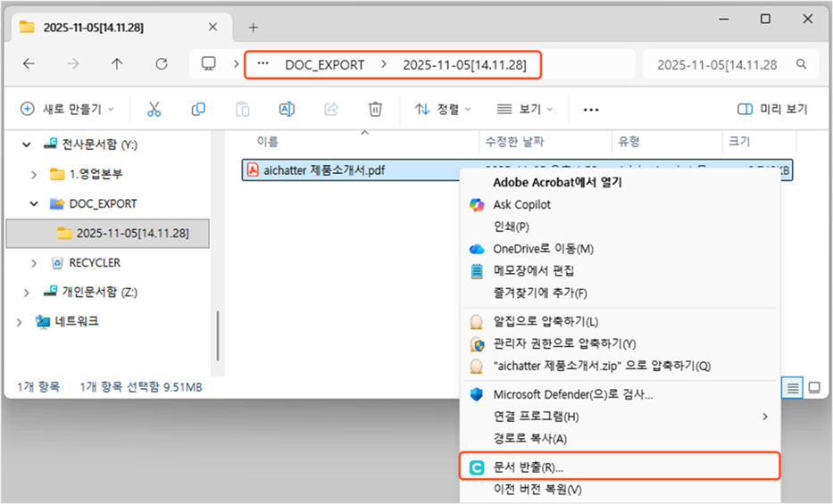The width and height of the screenshot is (833, 504).
Task: Open the See more ellipsis menu
Action: (x=590, y=110)
